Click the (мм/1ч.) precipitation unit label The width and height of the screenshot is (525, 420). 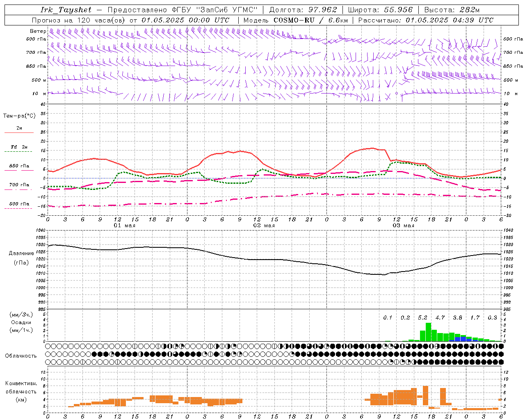tap(21, 330)
